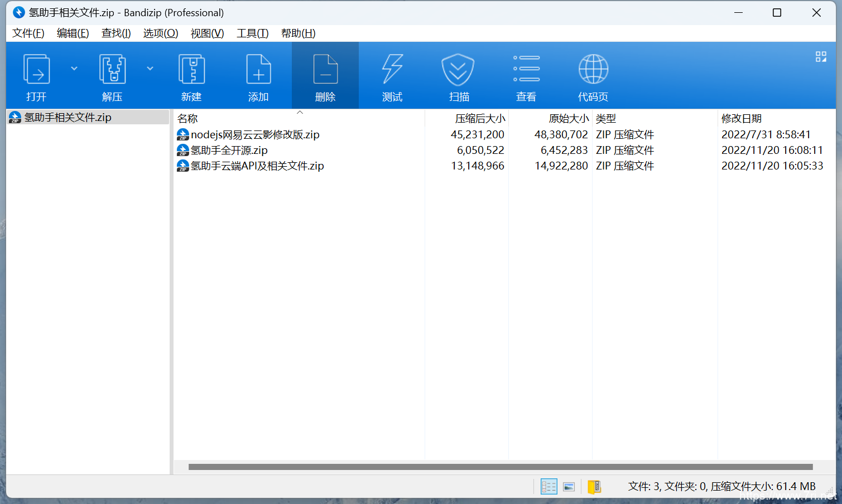The height and width of the screenshot is (504, 842).
Task: Click status text 文件: 3, 文件夹: 0
Action: coord(667,487)
